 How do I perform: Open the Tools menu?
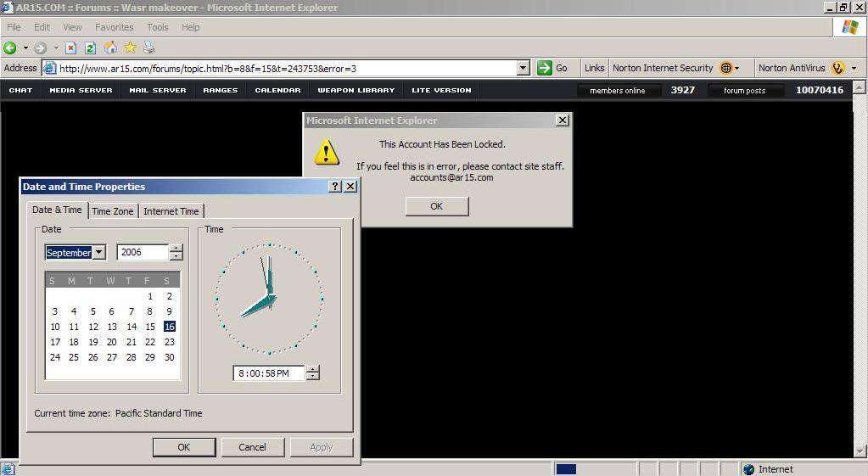tap(157, 27)
